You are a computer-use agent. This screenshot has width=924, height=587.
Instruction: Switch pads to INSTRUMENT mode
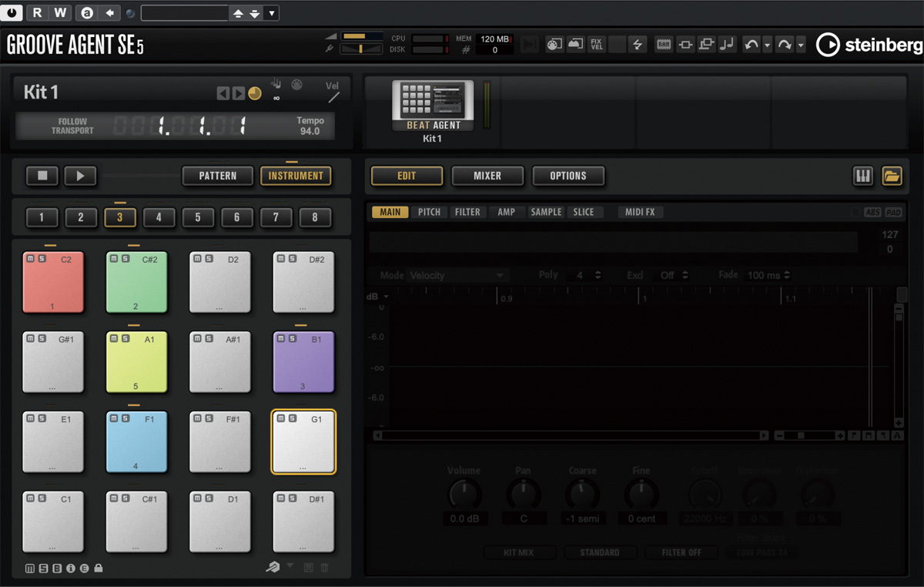coord(296,176)
